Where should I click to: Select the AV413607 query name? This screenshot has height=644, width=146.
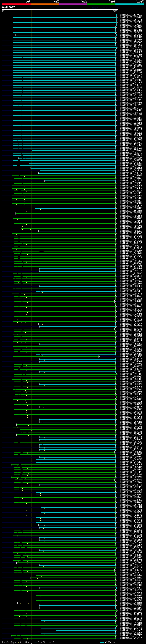pos(8,8)
